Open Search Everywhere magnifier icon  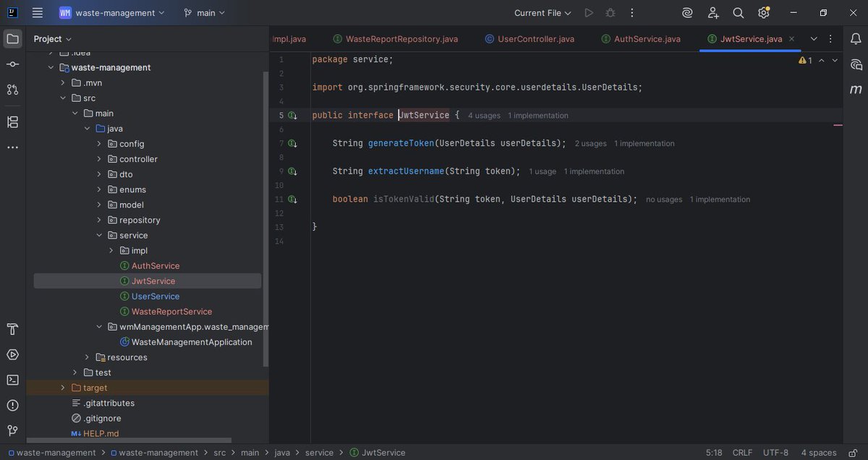pyautogui.click(x=739, y=13)
